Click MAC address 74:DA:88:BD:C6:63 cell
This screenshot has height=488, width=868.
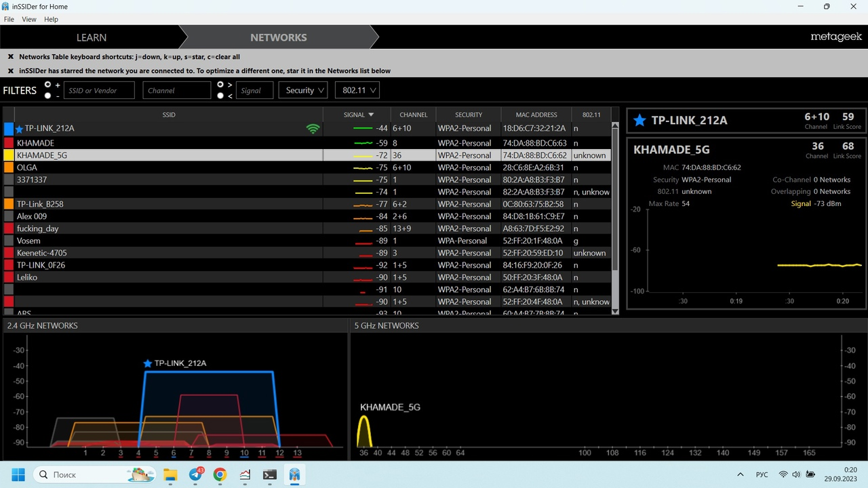534,143
